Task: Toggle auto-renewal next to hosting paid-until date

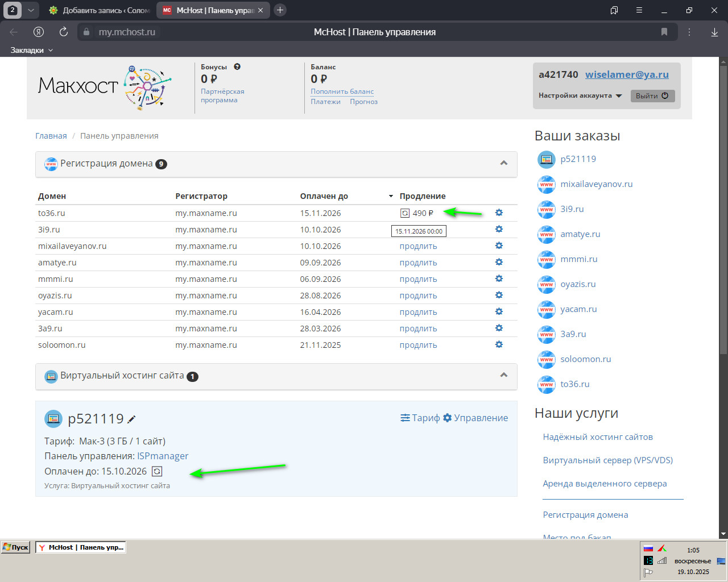Action: coord(157,471)
